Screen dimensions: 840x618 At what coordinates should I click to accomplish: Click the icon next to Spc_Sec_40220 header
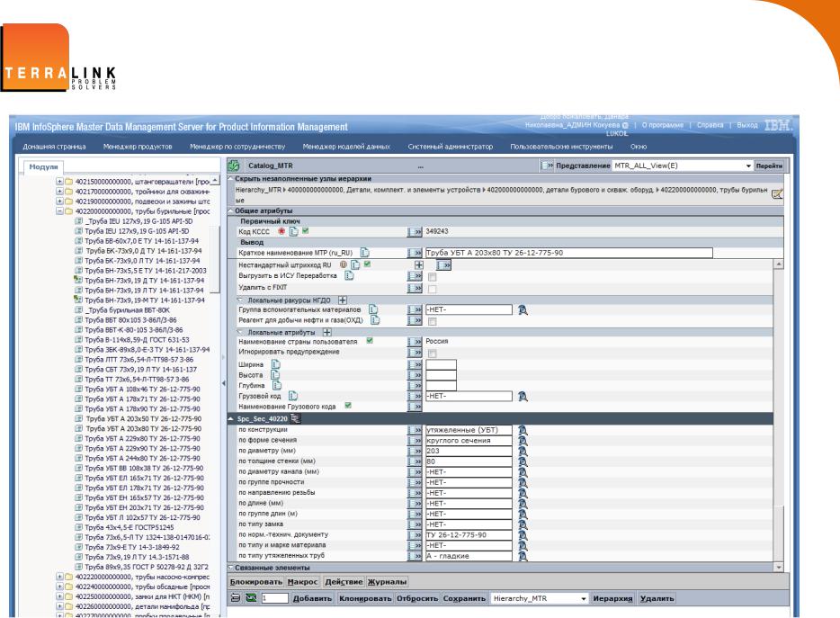tap(295, 418)
